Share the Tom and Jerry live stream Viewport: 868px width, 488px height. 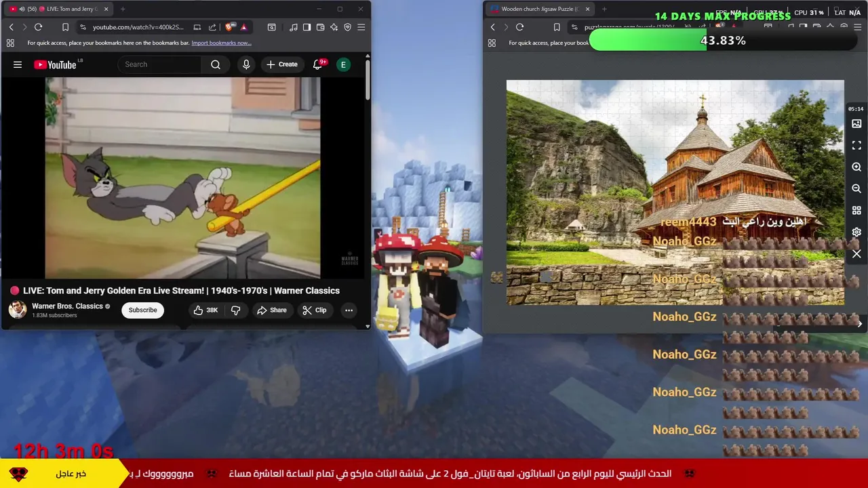(x=272, y=310)
